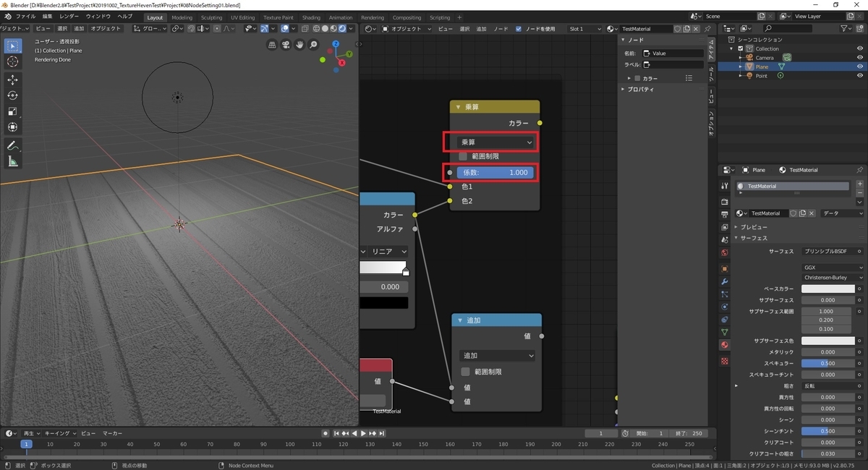Open the Render properties tab icon
This screenshot has height=470, width=868.
[725, 202]
